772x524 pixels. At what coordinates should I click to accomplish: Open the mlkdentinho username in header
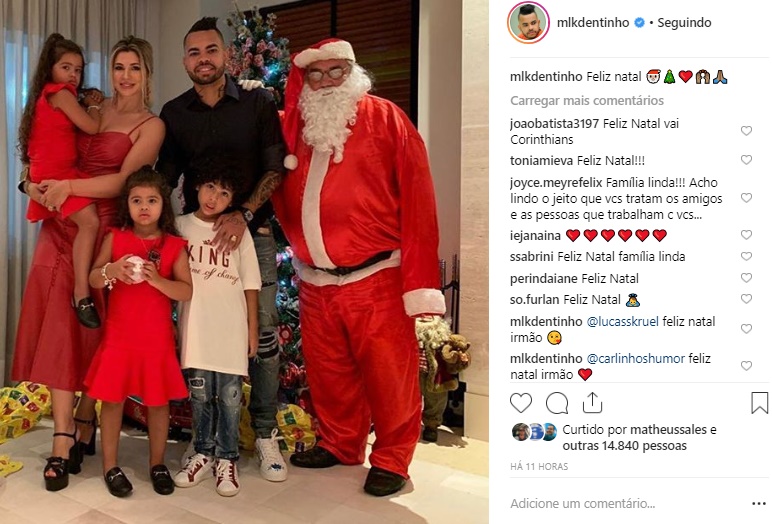(x=593, y=23)
